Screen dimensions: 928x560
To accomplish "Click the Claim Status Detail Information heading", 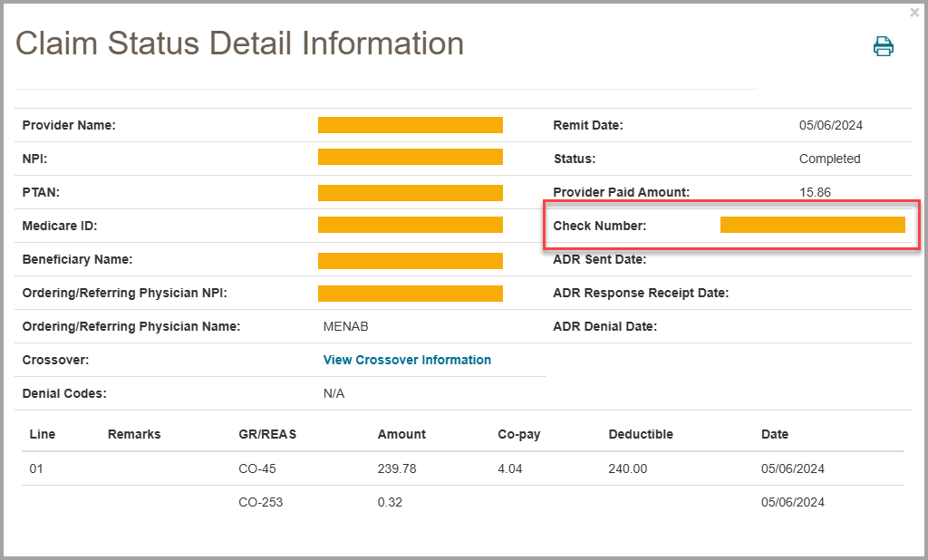I will [239, 43].
